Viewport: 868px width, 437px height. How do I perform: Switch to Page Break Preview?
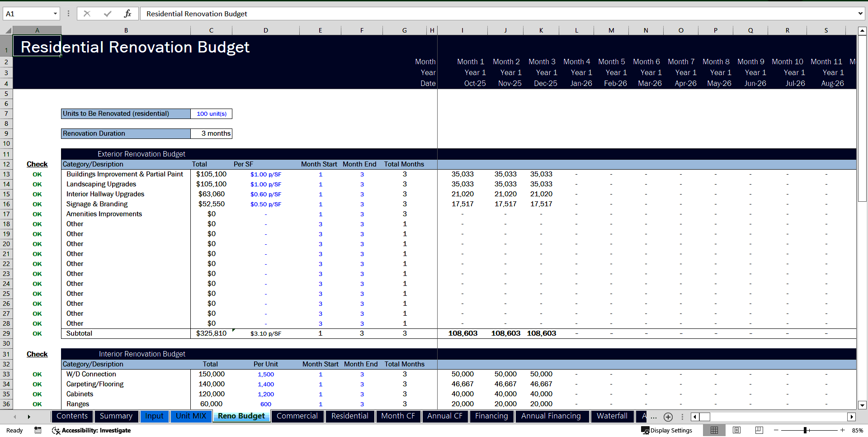coord(759,430)
